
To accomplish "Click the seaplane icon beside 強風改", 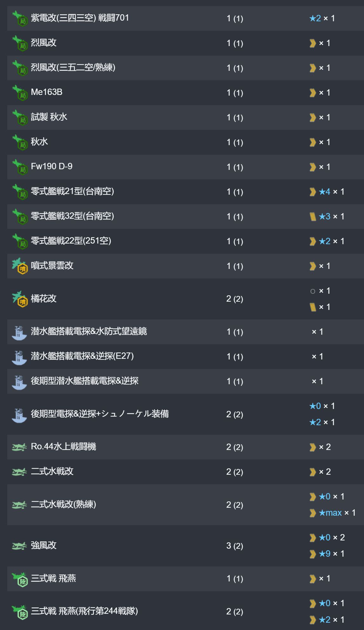I will click(x=19, y=546).
